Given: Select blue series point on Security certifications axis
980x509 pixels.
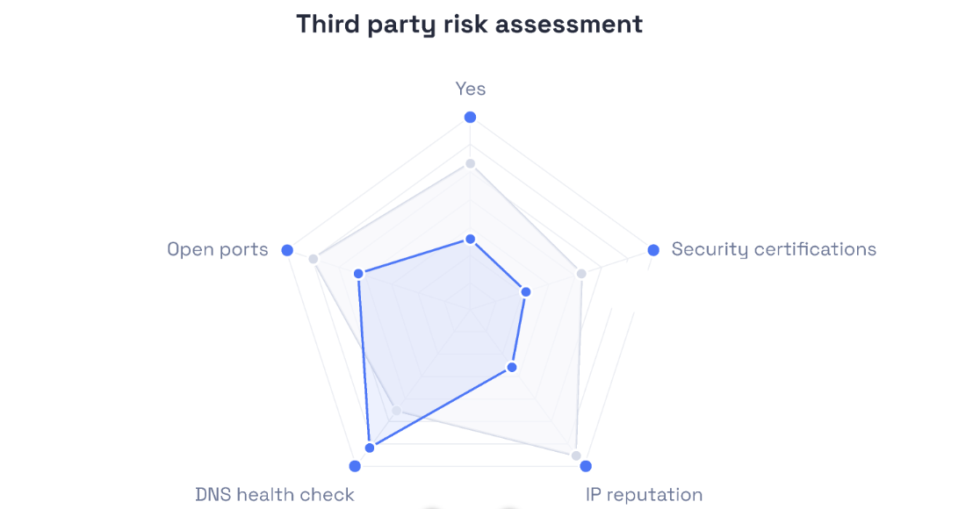Looking at the screenshot, I should (x=526, y=291).
